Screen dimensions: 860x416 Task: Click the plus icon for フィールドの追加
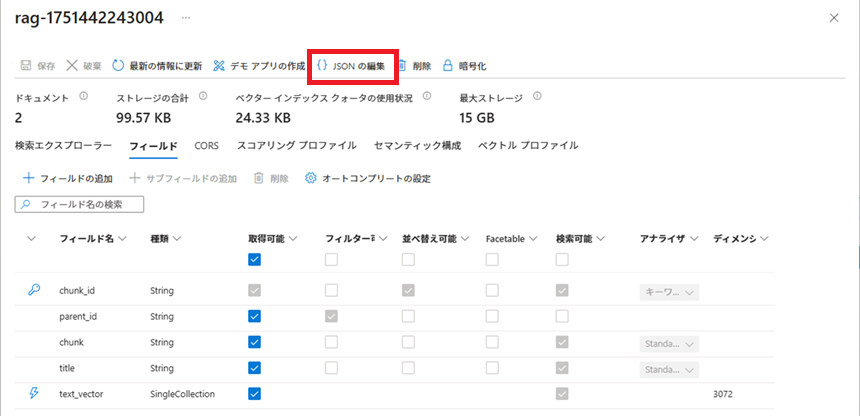(28, 178)
